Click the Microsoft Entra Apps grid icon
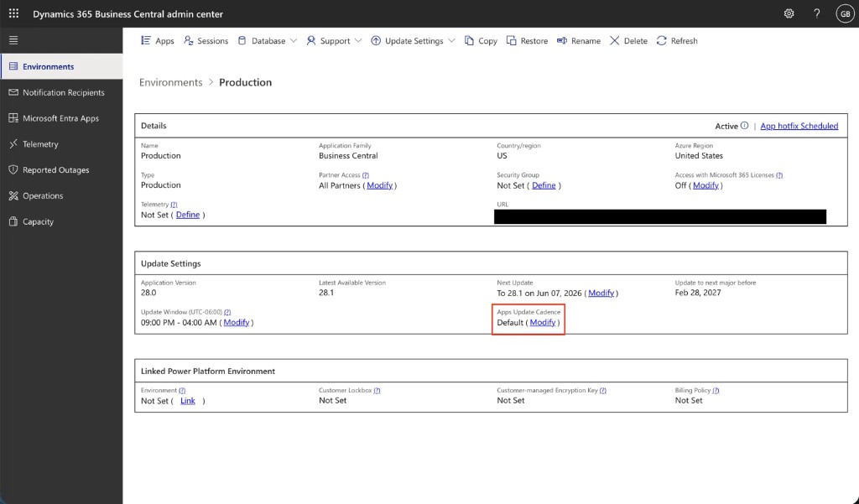Image resolution: width=859 pixels, height=504 pixels. (13, 117)
